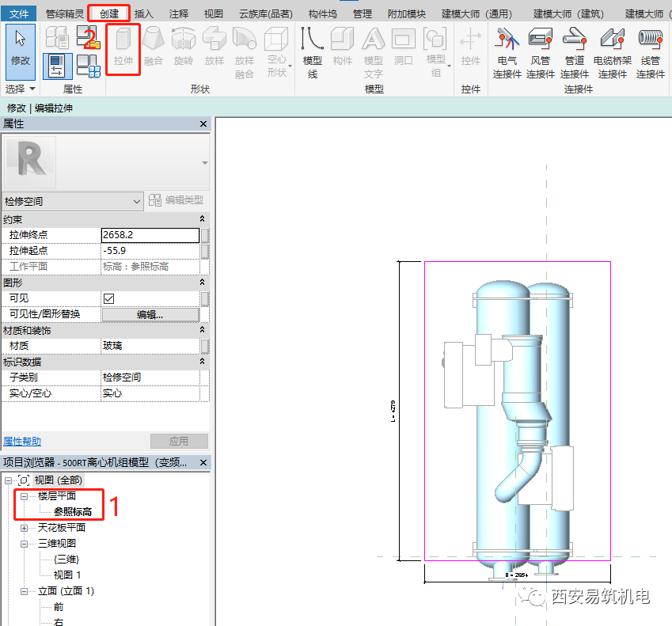Select the 拉伸 (Extrusion) tool
This screenshot has height=626, width=672.
tap(123, 47)
